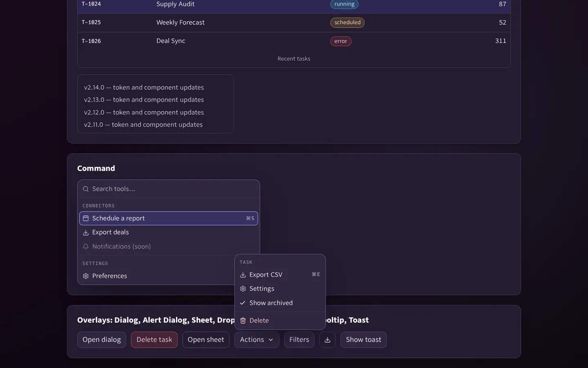Click the running status badge
The width and height of the screenshot is (588, 368).
pyautogui.click(x=344, y=4)
